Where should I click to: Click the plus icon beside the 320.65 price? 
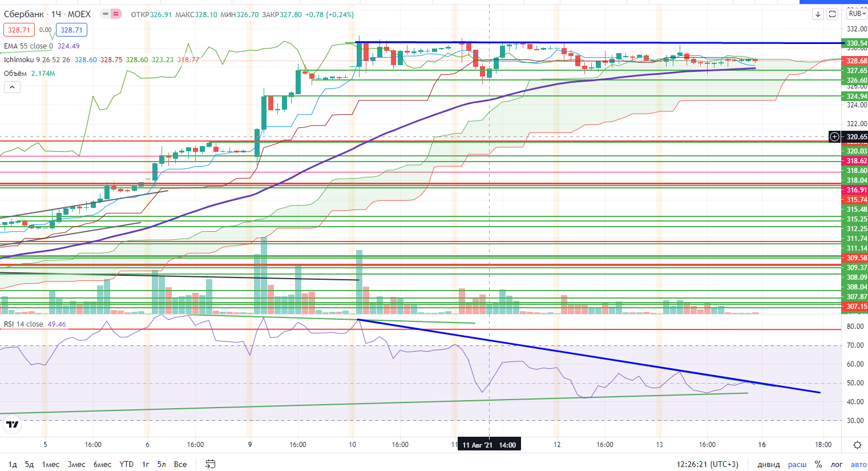coord(834,137)
